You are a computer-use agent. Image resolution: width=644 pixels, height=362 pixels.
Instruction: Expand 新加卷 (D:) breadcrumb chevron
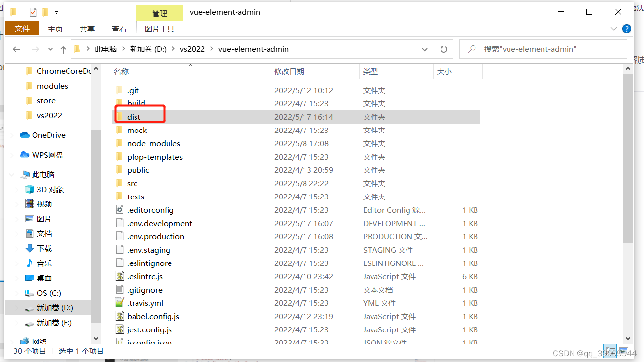[x=173, y=49]
